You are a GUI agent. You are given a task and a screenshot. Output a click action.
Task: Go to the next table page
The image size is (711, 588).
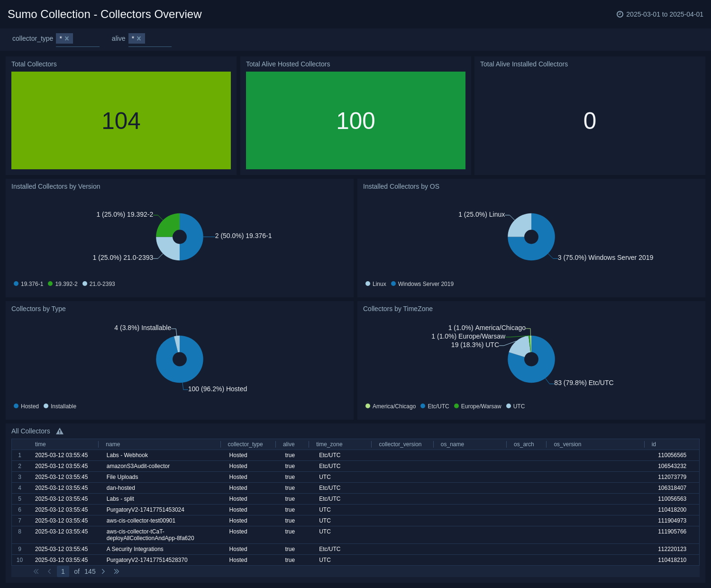click(x=103, y=571)
